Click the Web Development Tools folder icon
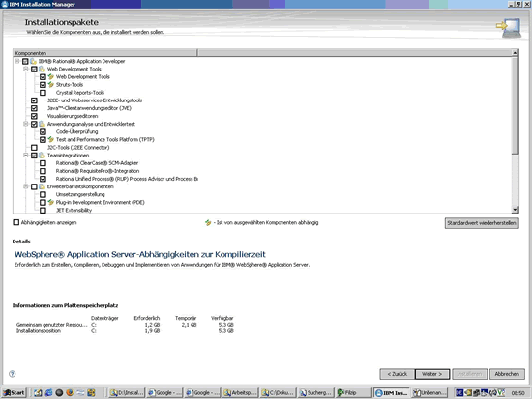 point(42,69)
